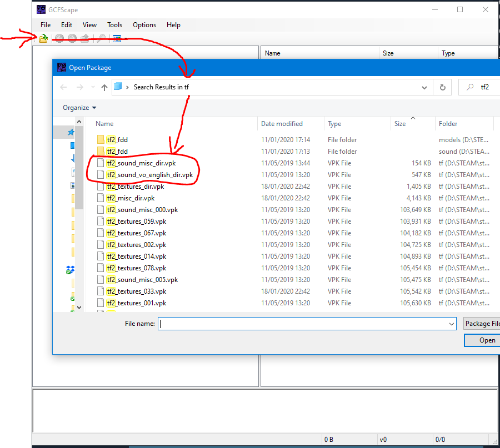Click Type column header in GCFScape file list
The image size is (500, 448).
(x=467, y=53)
